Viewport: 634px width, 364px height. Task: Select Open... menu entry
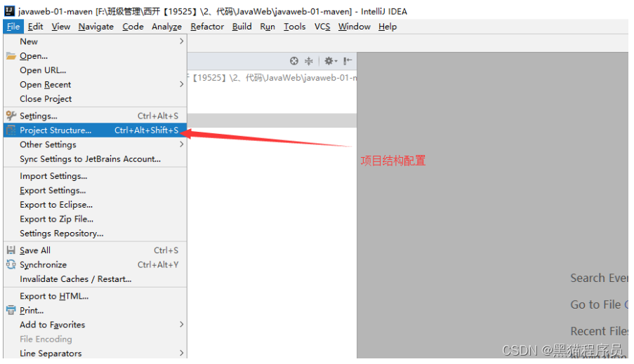[x=95, y=55]
